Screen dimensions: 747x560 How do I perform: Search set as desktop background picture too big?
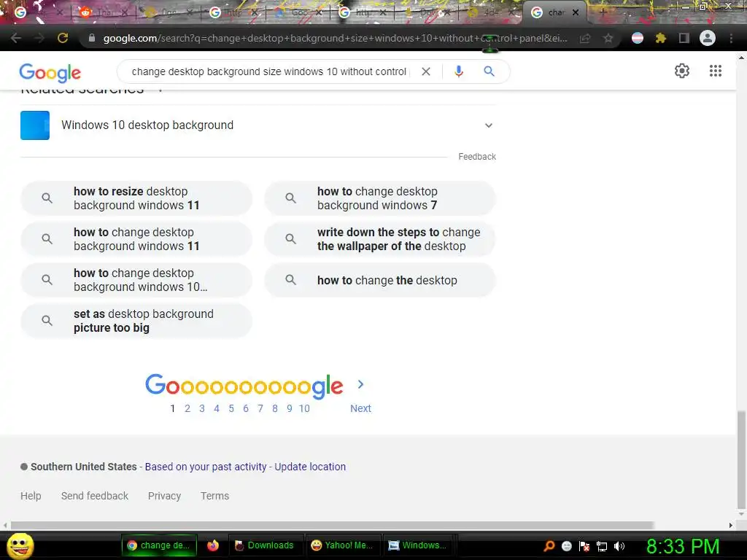136,321
